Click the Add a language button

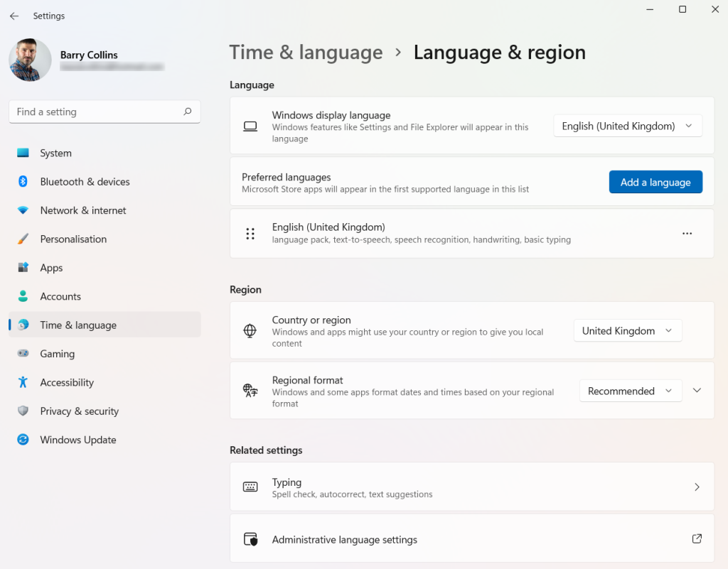click(x=655, y=183)
